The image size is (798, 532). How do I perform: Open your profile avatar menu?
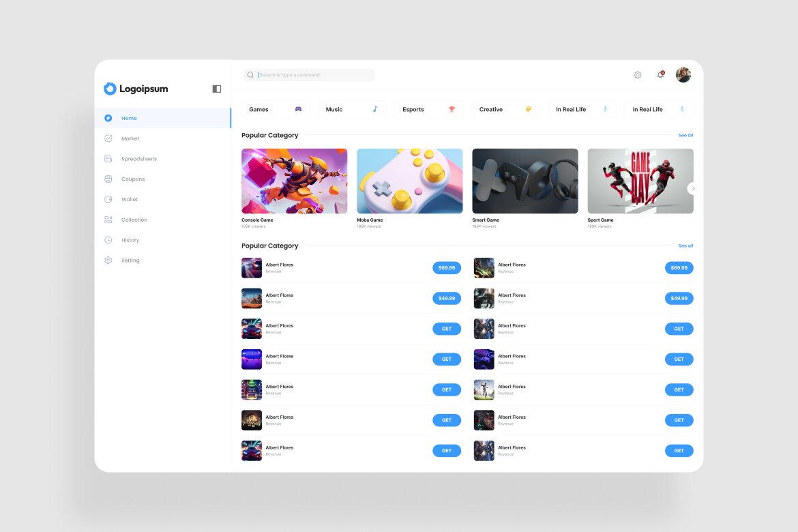(x=683, y=75)
